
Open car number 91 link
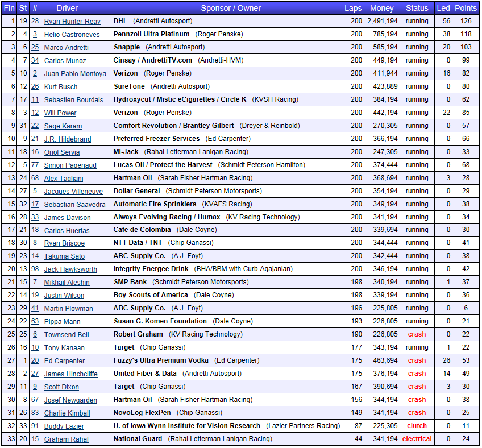pyautogui.click(x=35, y=426)
